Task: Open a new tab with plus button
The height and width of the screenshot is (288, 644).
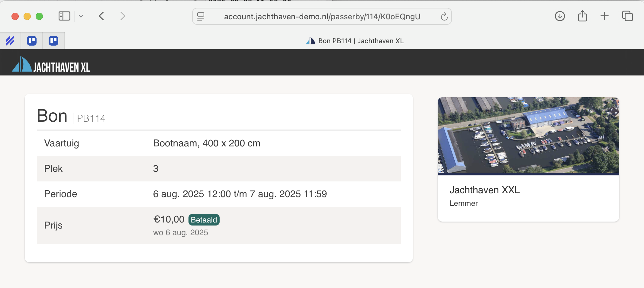Action: [604, 16]
